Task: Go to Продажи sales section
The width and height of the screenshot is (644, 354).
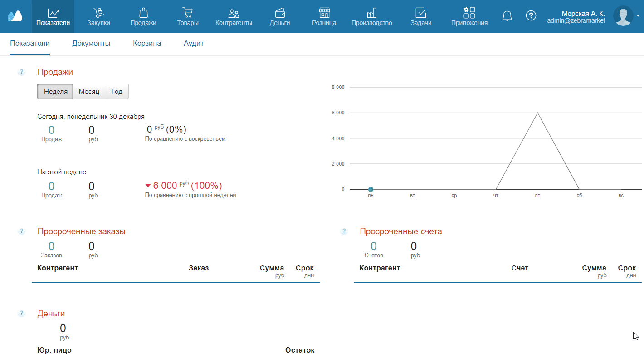Action: 143,16
